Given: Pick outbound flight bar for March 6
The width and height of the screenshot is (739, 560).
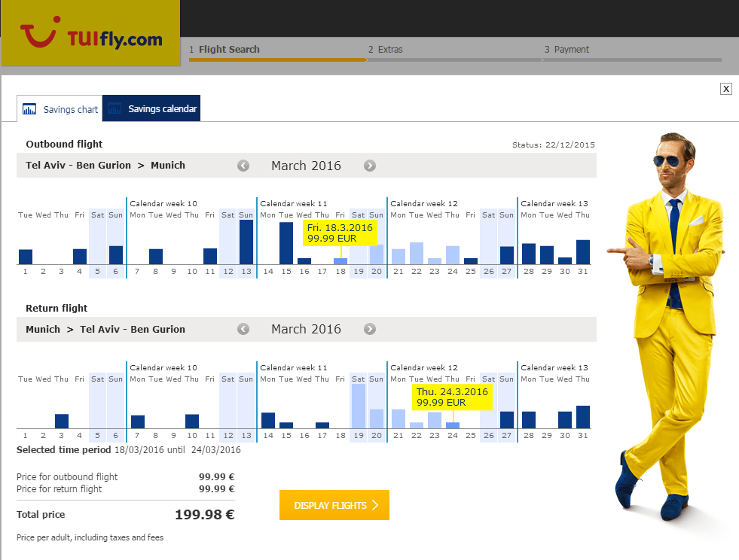Looking at the screenshot, I should point(116,255).
